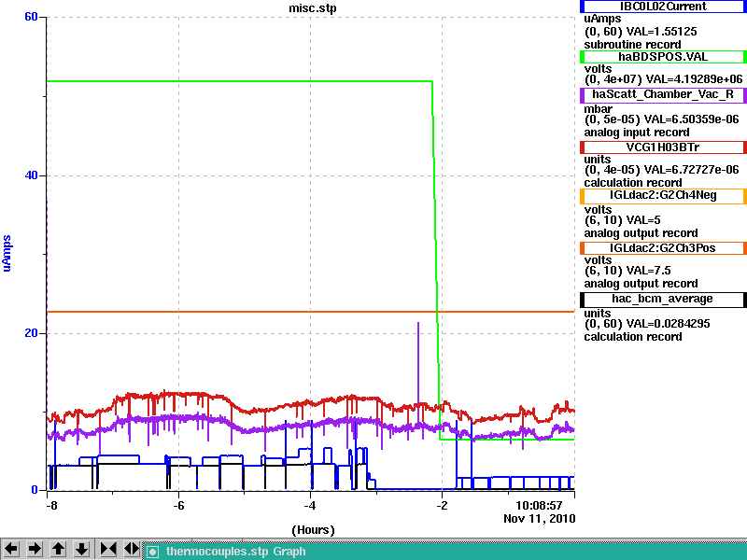Select the IBC0L02Current curve legend
This screenshot has width=747, height=560.
663,7
